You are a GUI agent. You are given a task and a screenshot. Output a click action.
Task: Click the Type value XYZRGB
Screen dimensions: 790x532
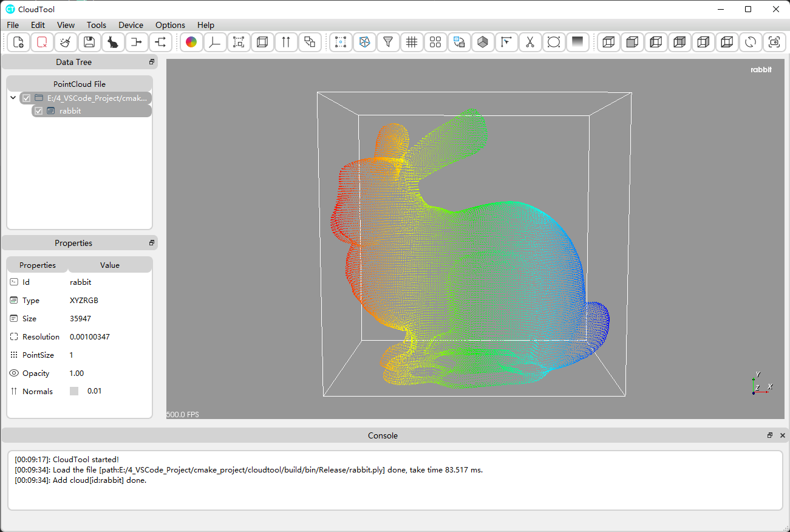coord(84,300)
